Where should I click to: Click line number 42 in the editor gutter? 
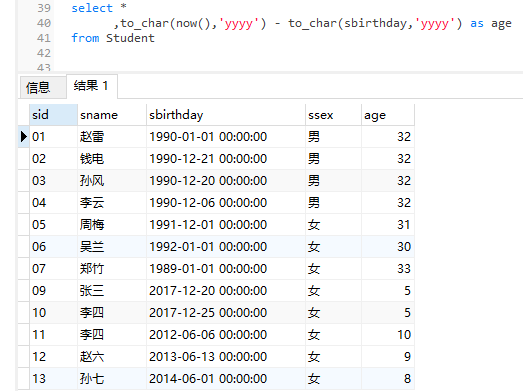(x=44, y=53)
